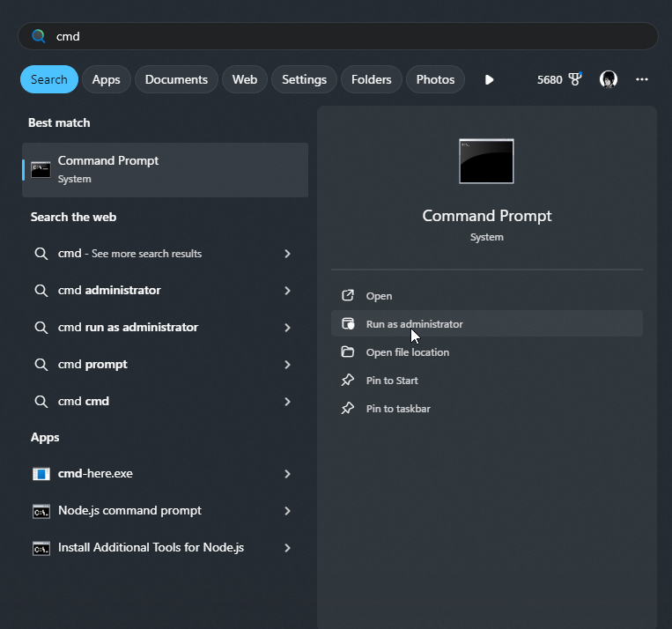
Task: Click the magnifier icon beside cmd - See more results
Action: (x=41, y=254)
